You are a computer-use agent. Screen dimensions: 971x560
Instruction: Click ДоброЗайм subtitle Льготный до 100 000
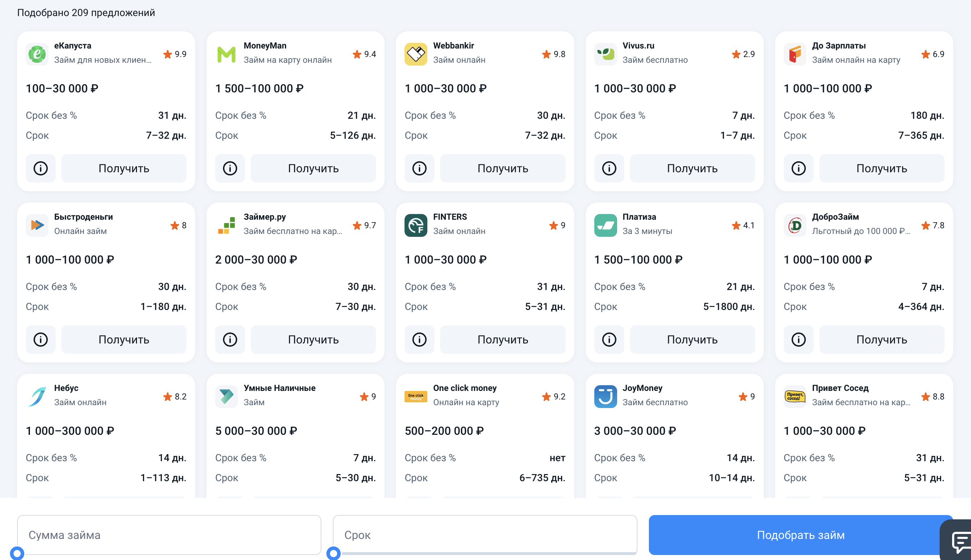click(861, 231)
